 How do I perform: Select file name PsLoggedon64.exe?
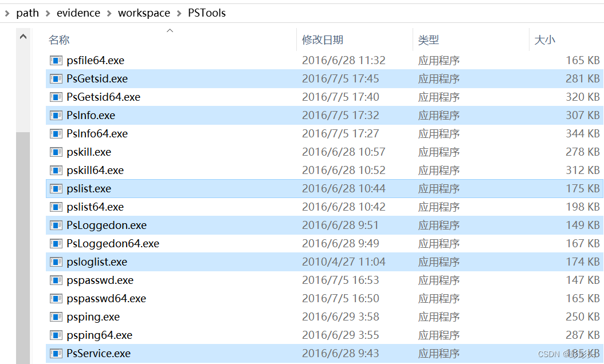pyautogui.click(x=113, y=244)
